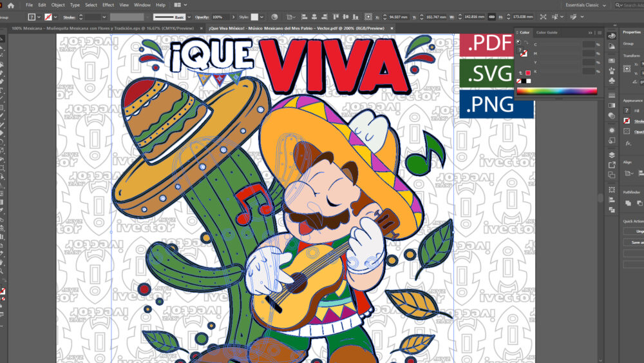
Task: Collapse Color panel with double-arrow
Action: (x=590, y=32)
